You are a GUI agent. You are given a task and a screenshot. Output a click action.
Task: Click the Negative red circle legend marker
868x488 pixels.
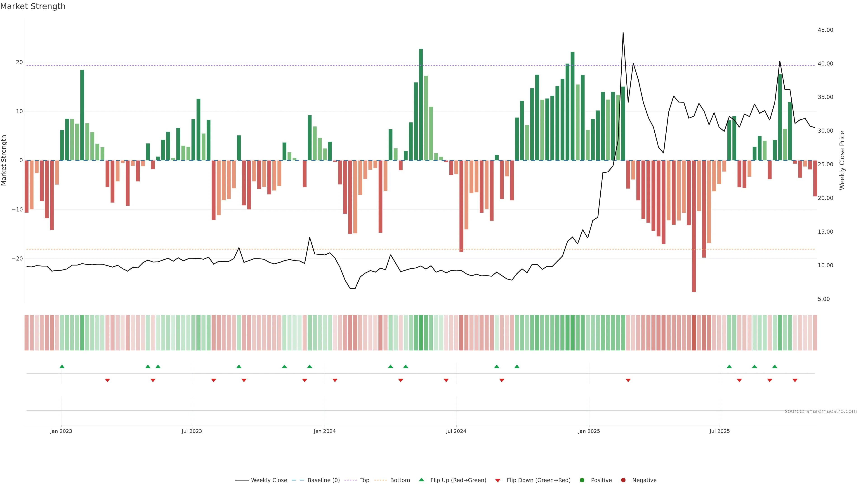623,480
